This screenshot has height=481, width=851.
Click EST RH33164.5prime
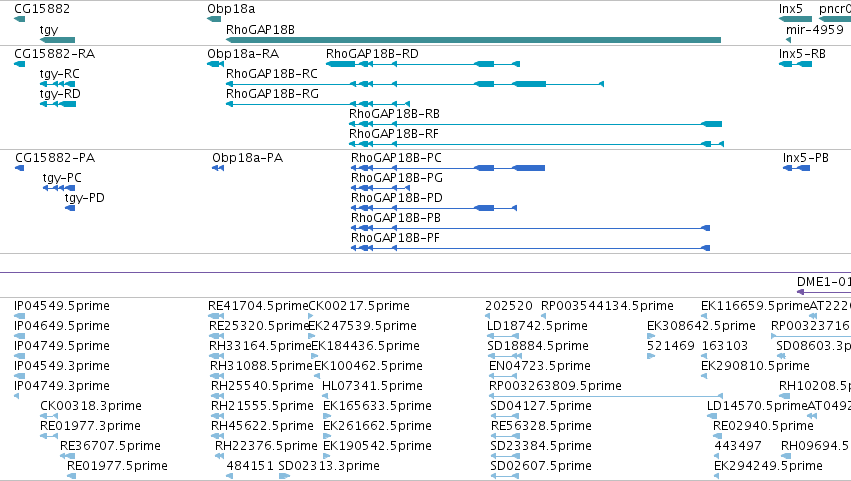261,346
